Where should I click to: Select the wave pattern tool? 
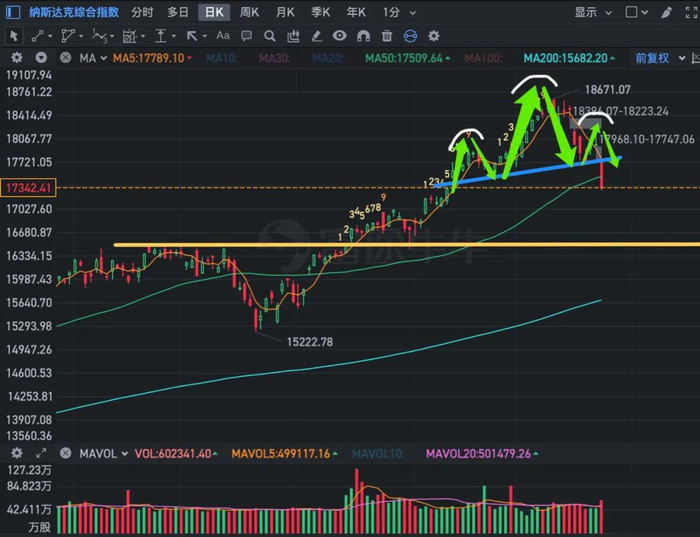pyautogui.click(x=100, y=36)
